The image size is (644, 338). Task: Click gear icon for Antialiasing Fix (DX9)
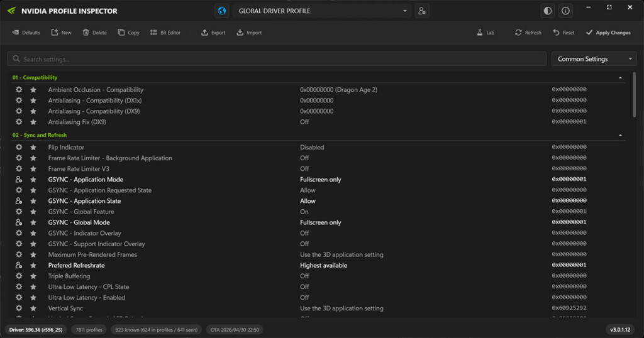point(19,122)
